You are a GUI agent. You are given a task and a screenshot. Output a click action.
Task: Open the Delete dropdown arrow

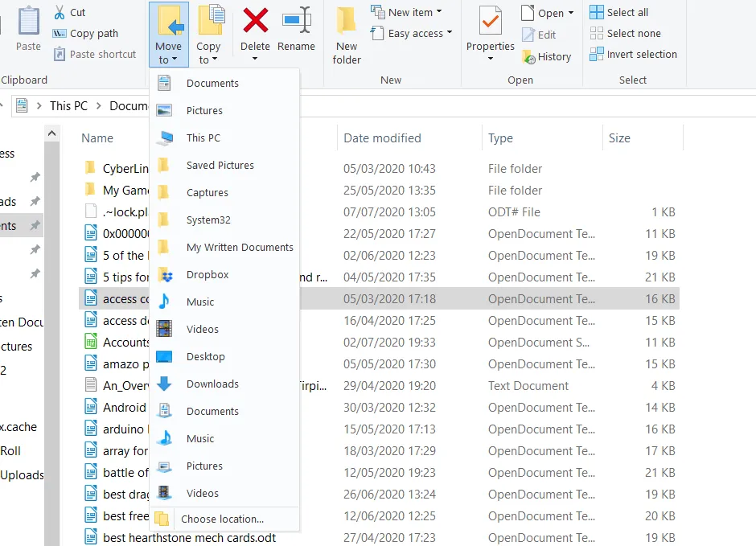(255, 60)
